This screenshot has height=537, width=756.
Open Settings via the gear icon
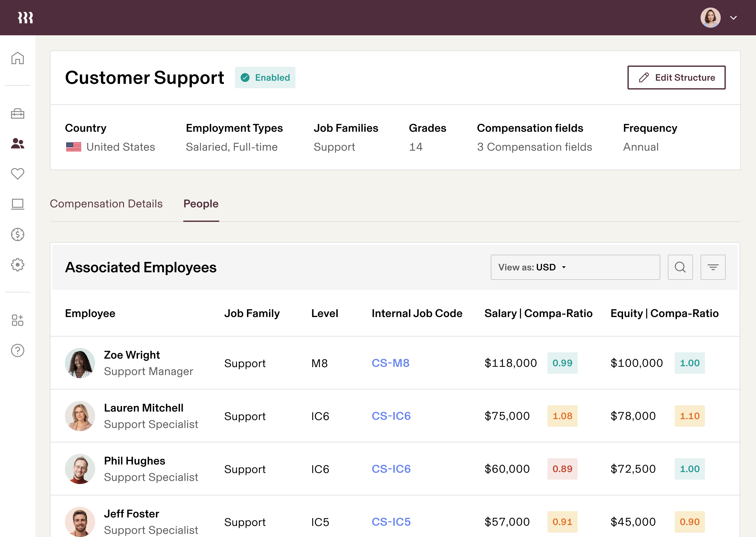tap(17, 264)
